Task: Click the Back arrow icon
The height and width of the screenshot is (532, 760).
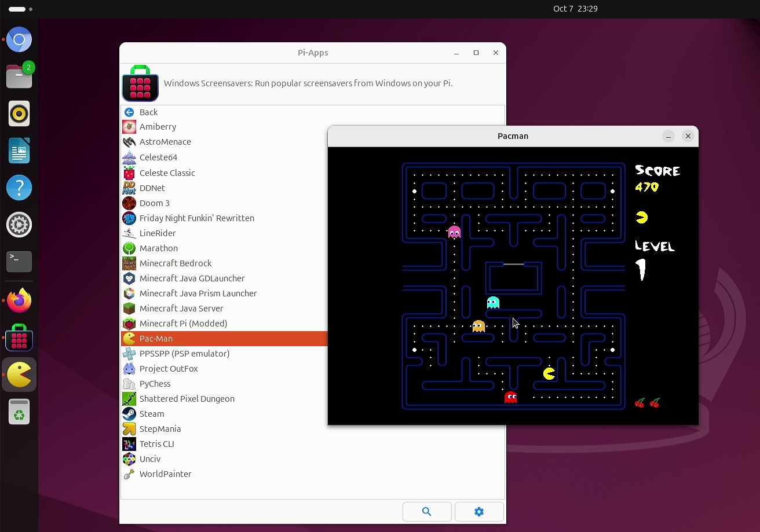Action: coord(129,112)
